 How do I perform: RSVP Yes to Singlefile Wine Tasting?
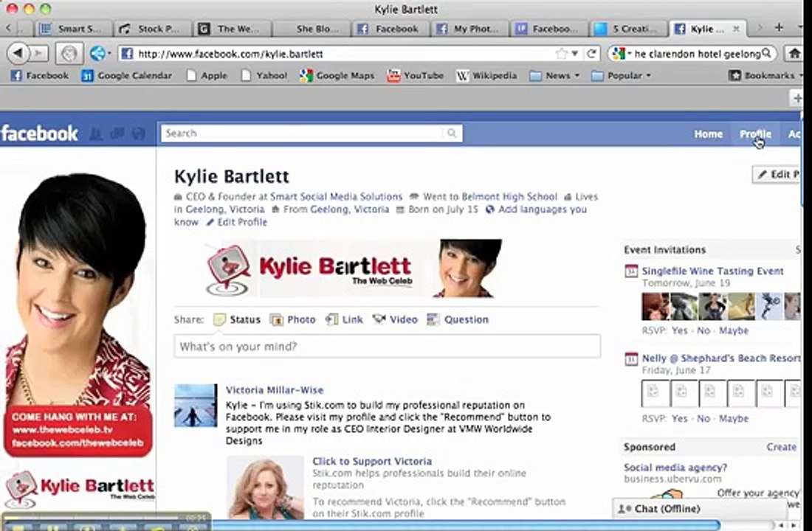[x=679, y=330]
